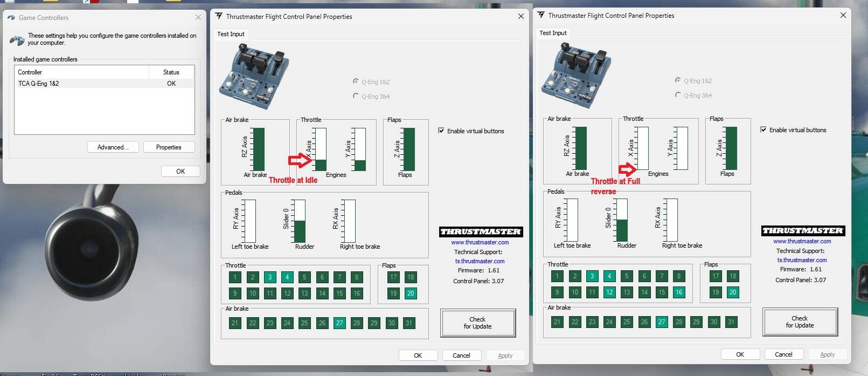Click Cancel in right Thrustmaster properties panel
The width and height of the screenshot is (868, 376).
pos(784,354)
